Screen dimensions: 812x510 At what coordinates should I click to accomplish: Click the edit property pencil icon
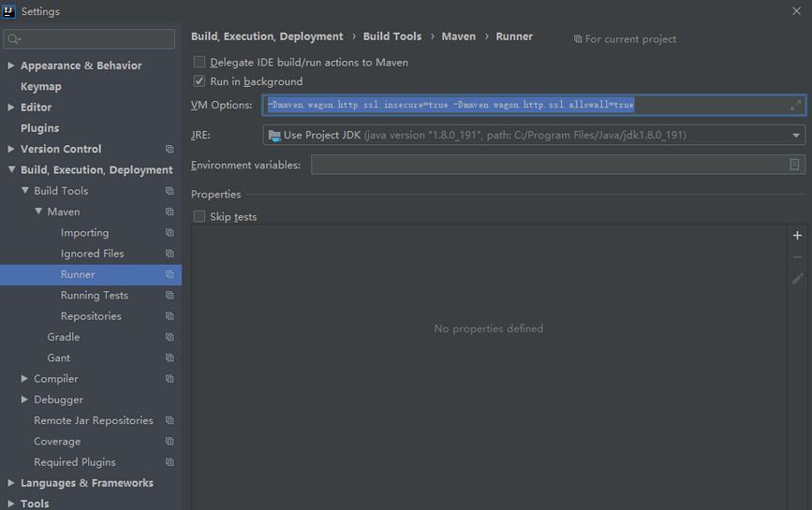coord(798,279)
